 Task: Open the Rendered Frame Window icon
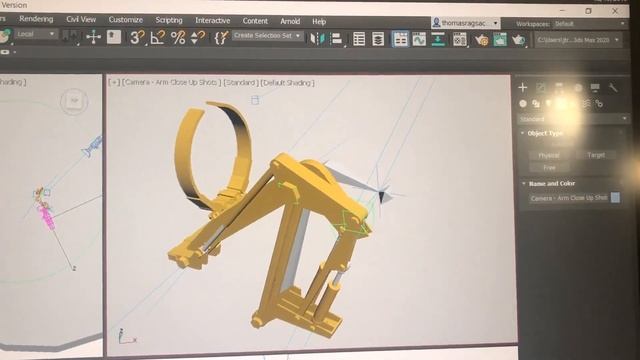pyautogui.click(x=500, y=40)
